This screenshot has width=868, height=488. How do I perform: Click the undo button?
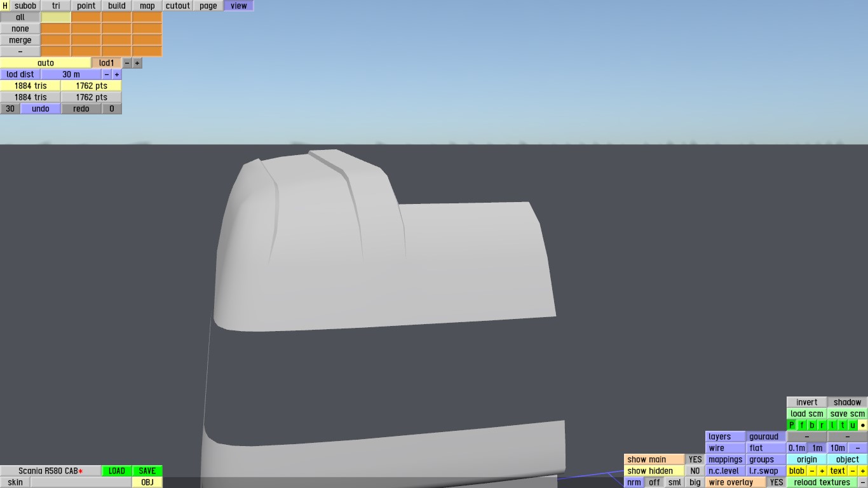coord(41,109)
